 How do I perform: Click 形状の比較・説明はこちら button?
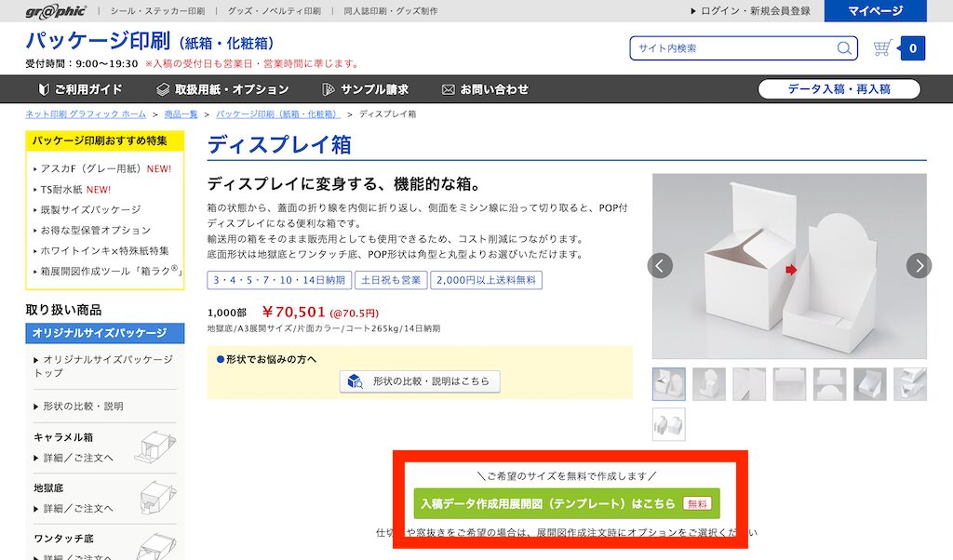coord(420,381)
